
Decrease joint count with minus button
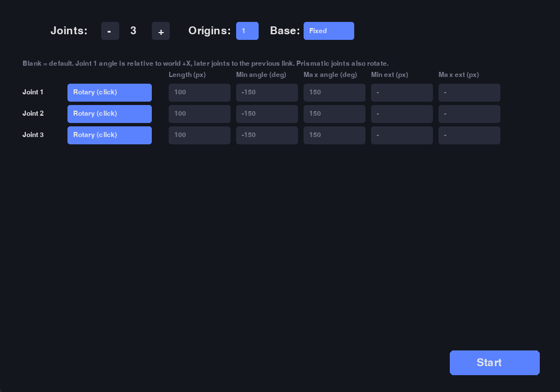click(x=110, y=31)
